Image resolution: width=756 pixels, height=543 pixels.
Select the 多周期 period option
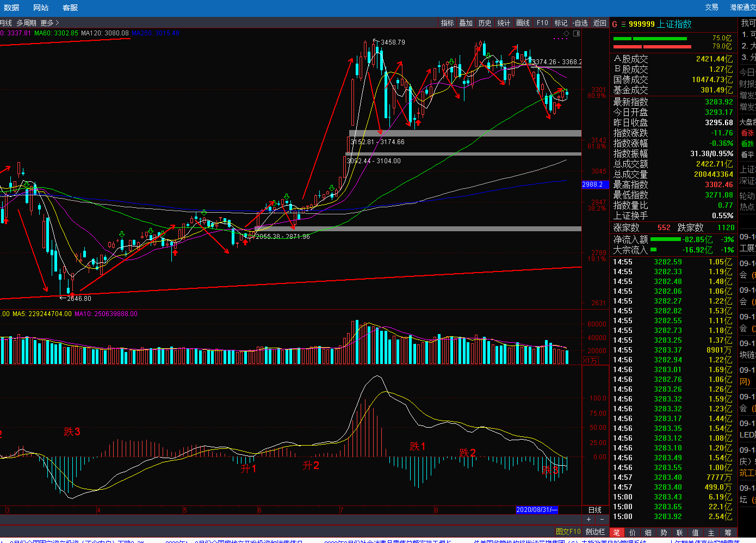(26, 23)
